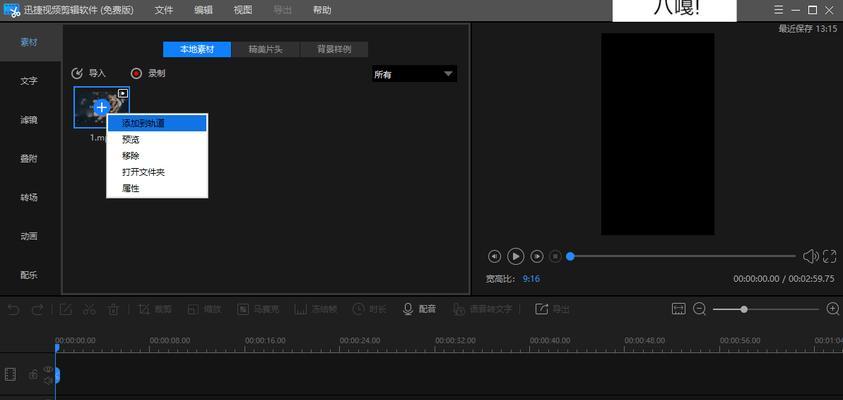The height and width of the screenshot is (400, 843).
Task: Click the black preview video canvas
Action: pos(658,134)
